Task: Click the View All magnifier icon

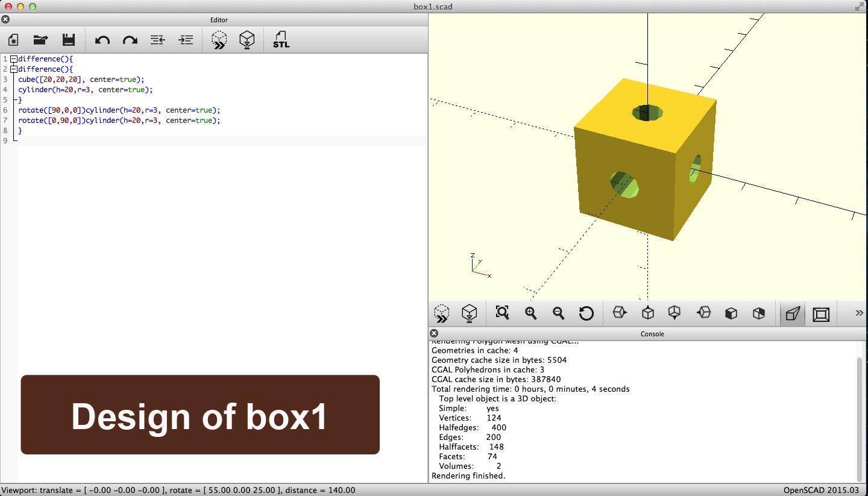Action: tap(503, 313)
